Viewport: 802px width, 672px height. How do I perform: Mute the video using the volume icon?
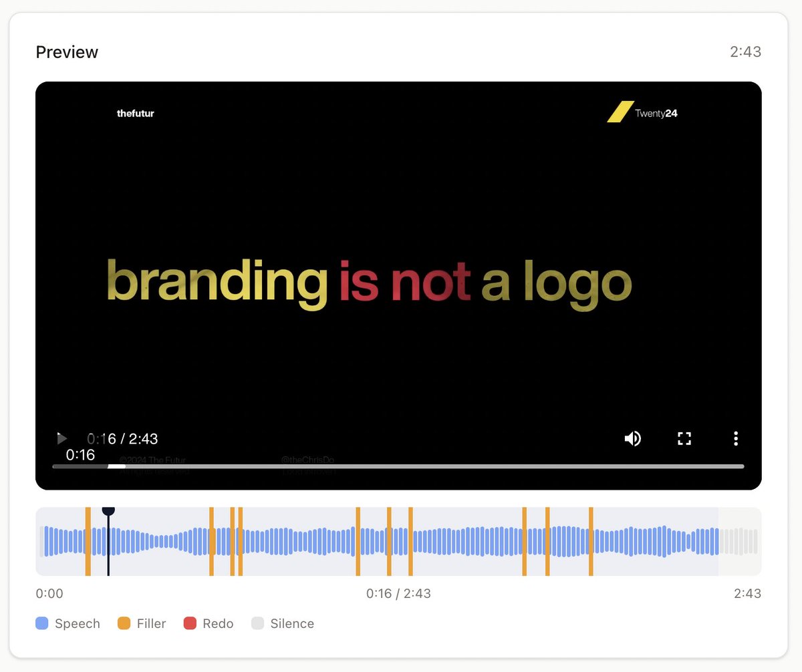[632, 439]
